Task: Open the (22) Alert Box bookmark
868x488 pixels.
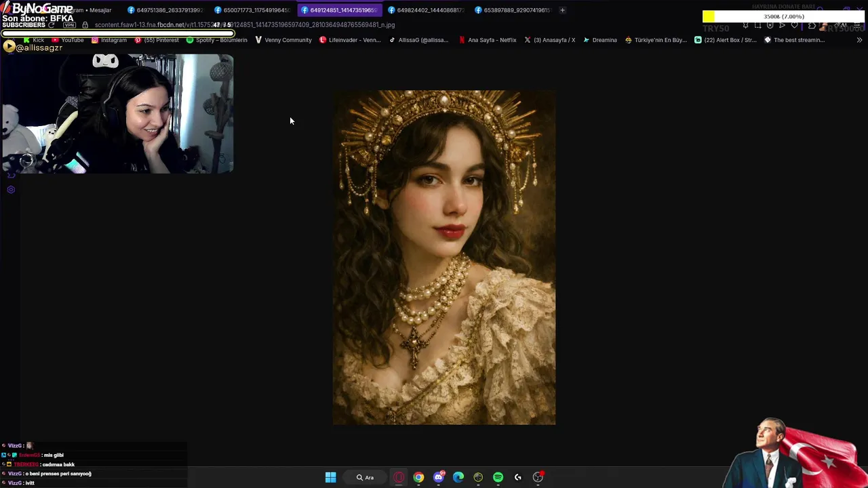Action: coord(726,40)
